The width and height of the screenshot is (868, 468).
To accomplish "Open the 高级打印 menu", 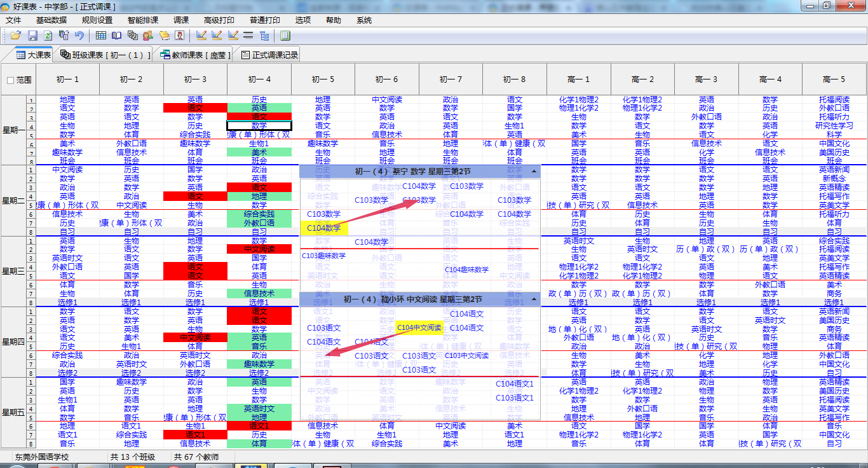I will [219, 20].
